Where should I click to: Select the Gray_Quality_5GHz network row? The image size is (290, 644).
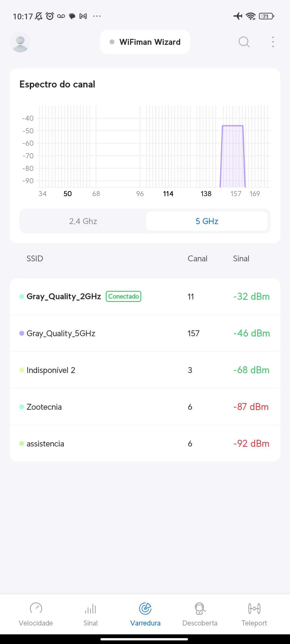coord(145,333)
